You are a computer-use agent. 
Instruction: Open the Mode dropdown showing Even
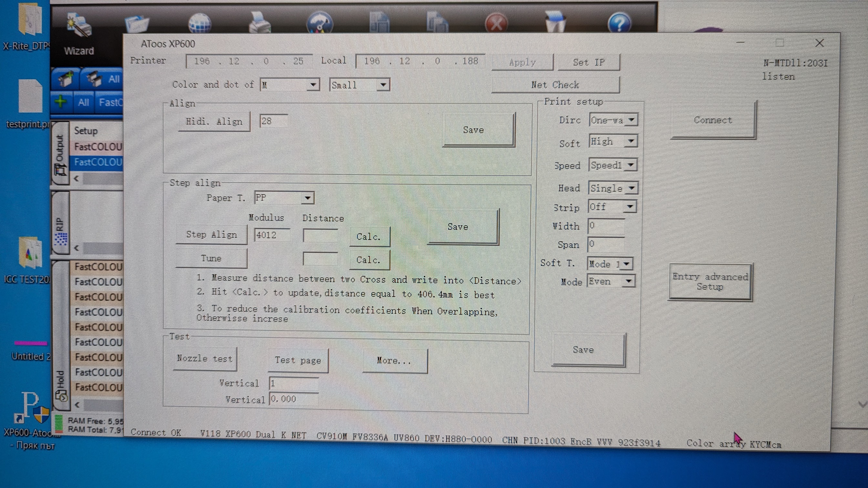coord(611,281)
